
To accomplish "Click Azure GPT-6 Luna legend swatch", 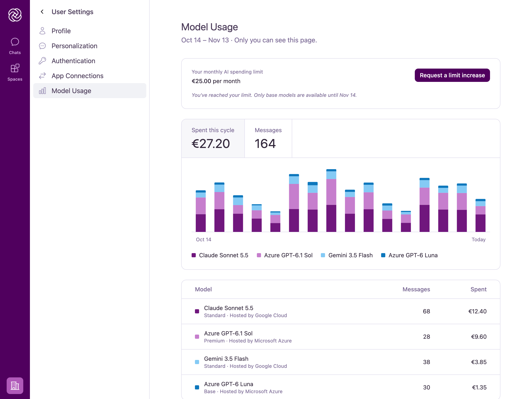I will pos(383,255).
